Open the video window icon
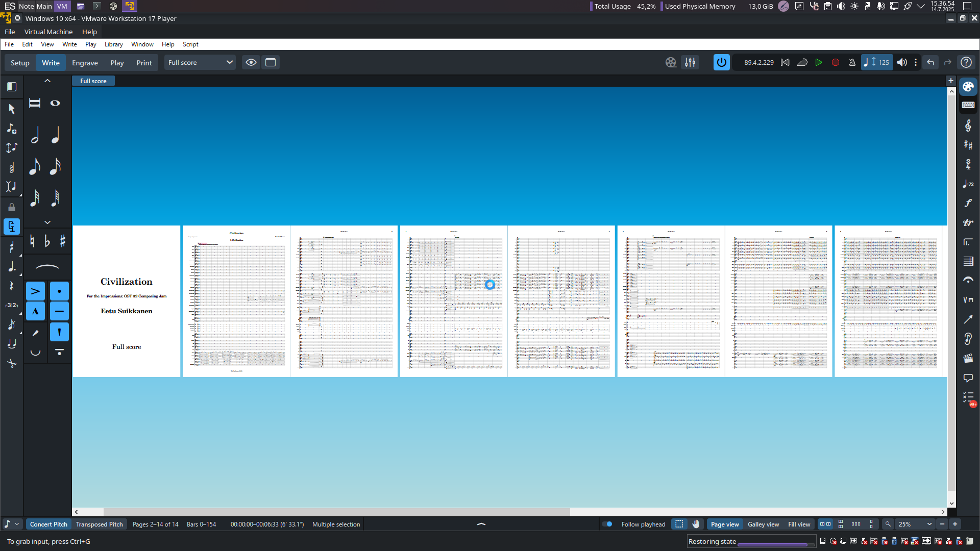 (671, 62)
